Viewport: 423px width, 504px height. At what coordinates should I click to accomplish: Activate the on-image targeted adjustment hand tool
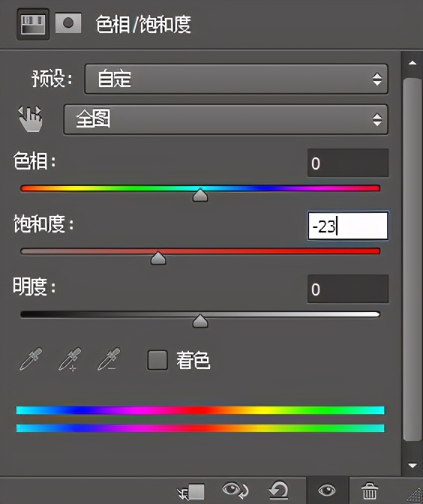click(x=30, y=119)
